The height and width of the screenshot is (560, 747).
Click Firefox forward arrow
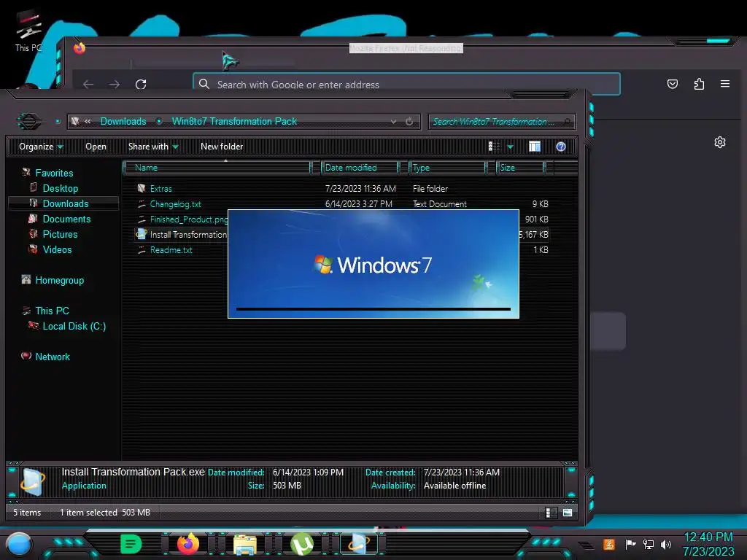coord(115,85)
